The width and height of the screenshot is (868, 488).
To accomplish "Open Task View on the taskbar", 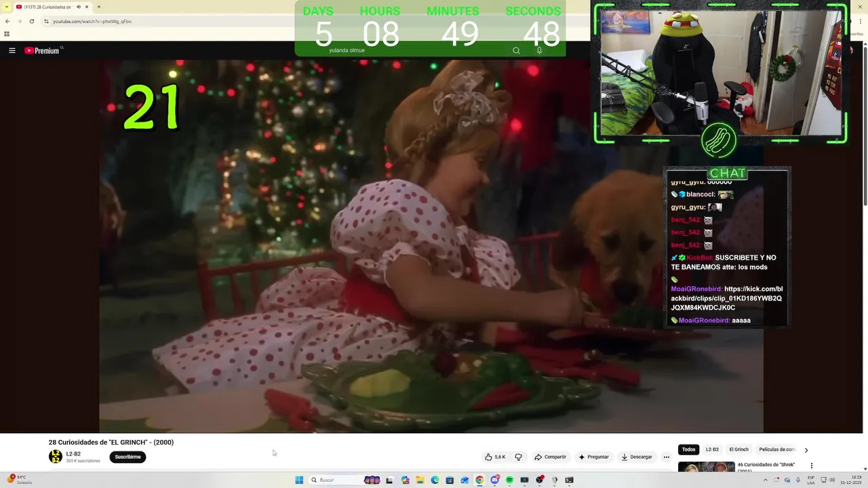I will [x=389, y=480].
